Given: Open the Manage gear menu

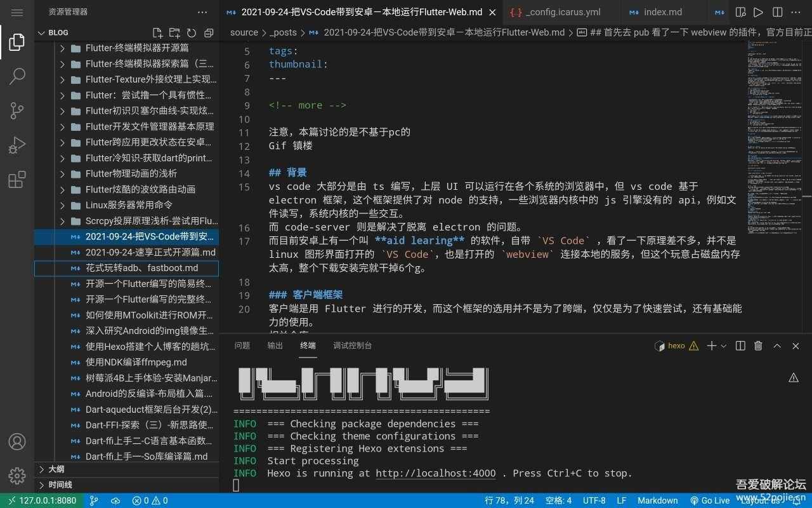Looking at the screenshot, I should [17, 475].
